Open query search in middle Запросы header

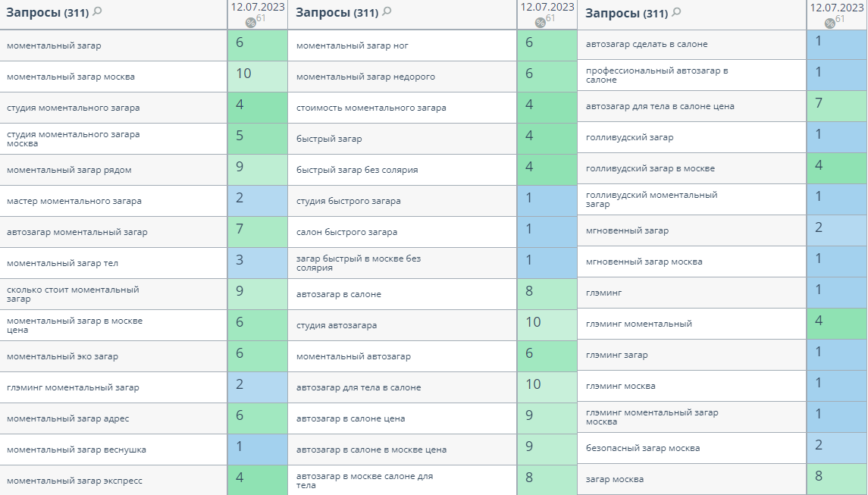click(387, 11)
